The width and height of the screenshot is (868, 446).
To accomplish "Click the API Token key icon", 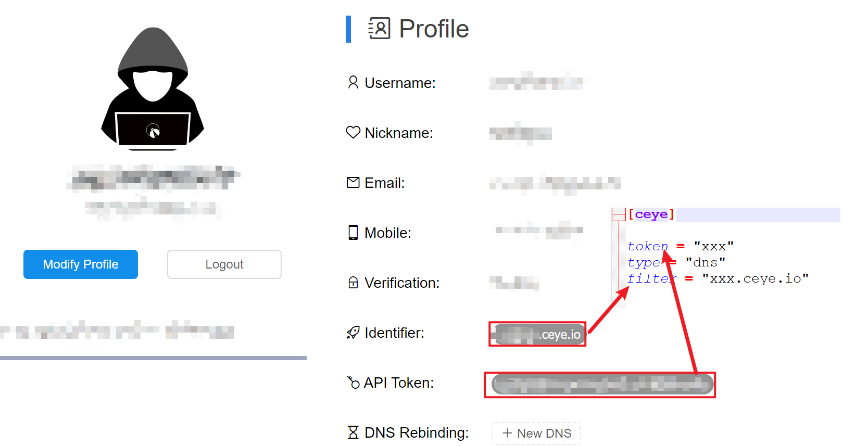I will 353,383.
